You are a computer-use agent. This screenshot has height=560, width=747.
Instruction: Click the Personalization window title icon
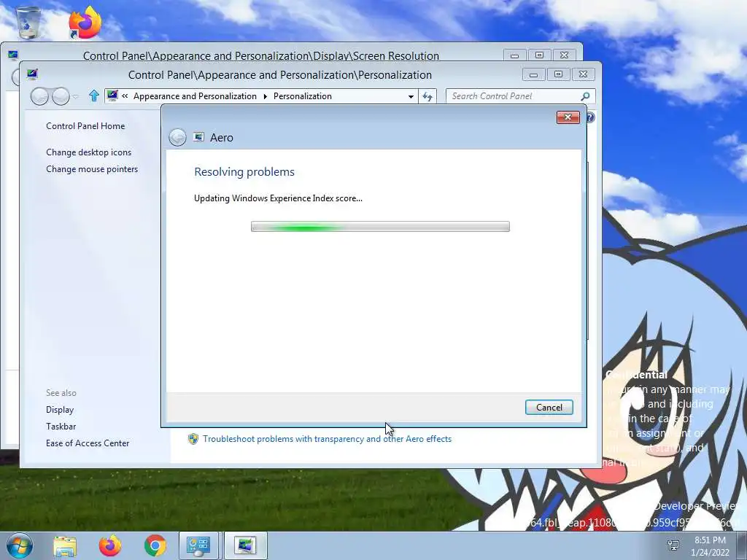[x=32, y=74]
